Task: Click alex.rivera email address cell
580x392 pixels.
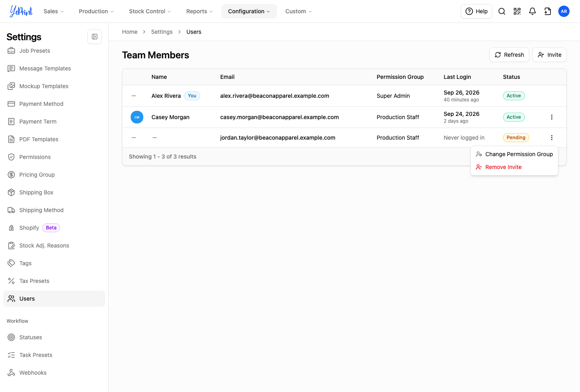Action: [x=275, y=96]
